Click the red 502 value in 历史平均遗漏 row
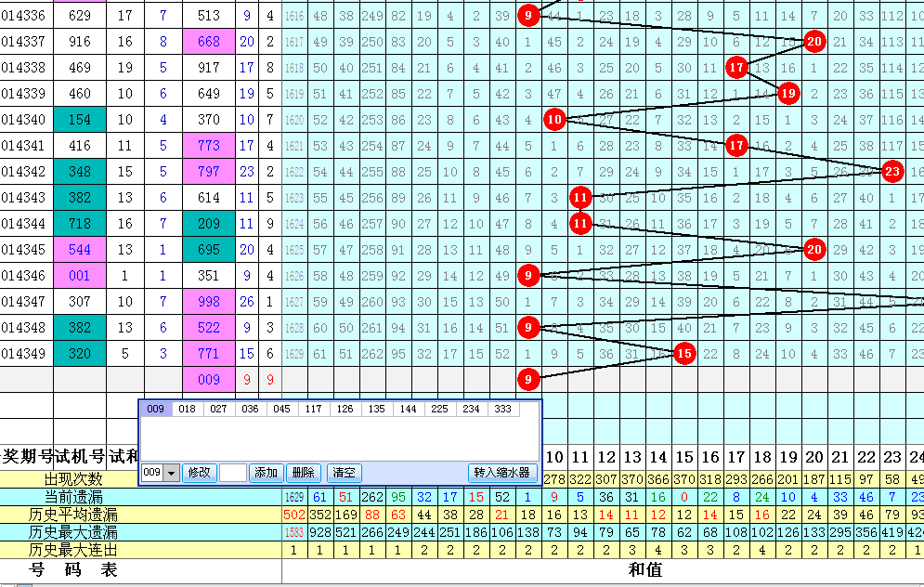This screenshot has height=587, width=924. click(x=294, y=515)
